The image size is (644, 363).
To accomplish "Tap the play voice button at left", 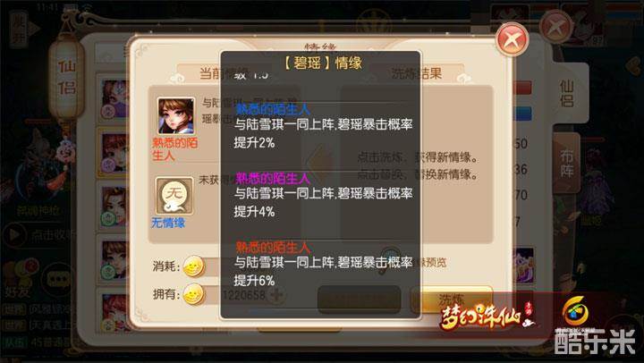I will click(x=14, y=234).
